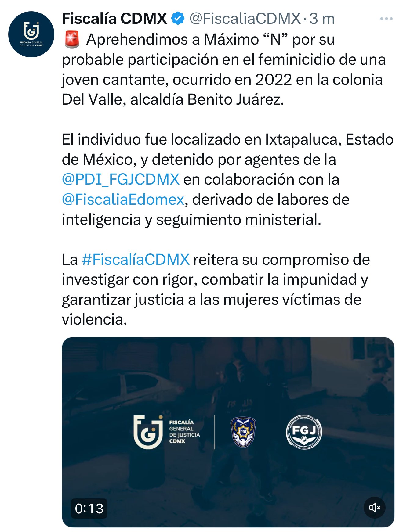
Task: Open the #FiscalíaCDMX hashtag
Action: coord(136,260)
